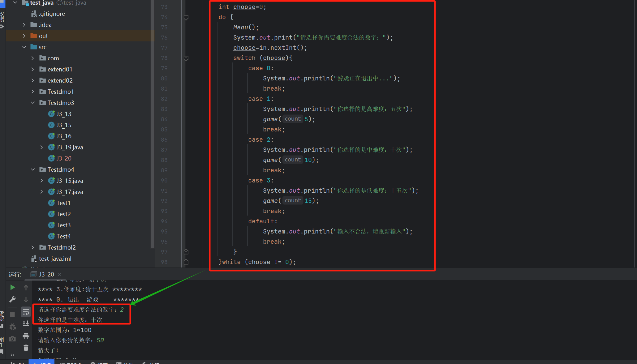
Task: Jump down the stack trace arrow
Action: click(x=26, y=299)
